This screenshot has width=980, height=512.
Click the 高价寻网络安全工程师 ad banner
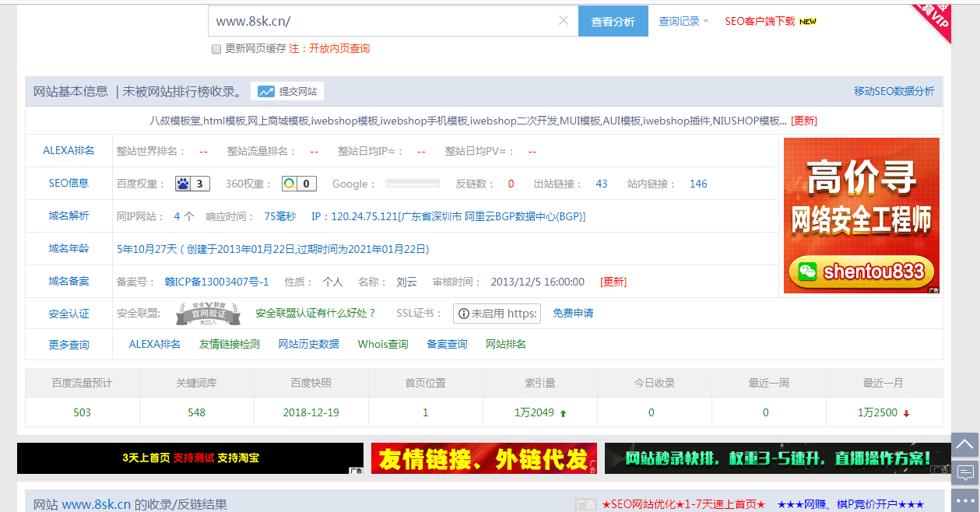point(862,216)
